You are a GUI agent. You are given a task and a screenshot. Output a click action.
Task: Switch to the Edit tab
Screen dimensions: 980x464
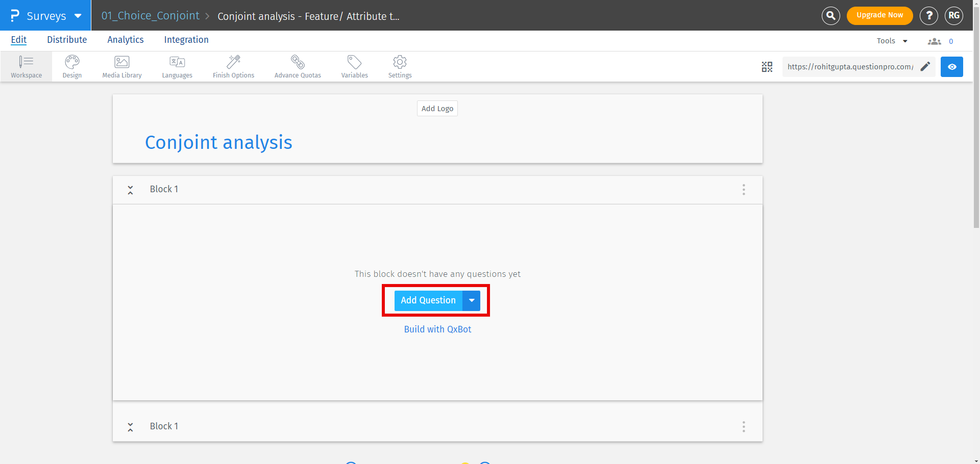pyautogui.click(x=19, y=40)
